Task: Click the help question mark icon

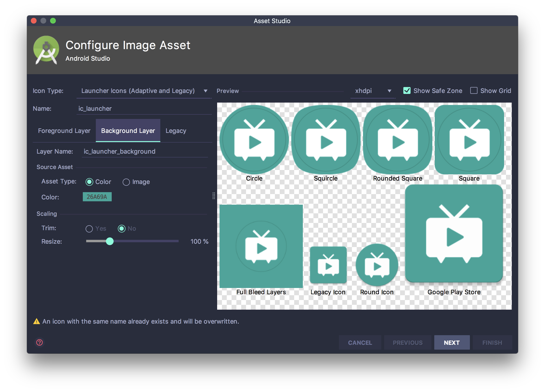Action: point(39,342)
